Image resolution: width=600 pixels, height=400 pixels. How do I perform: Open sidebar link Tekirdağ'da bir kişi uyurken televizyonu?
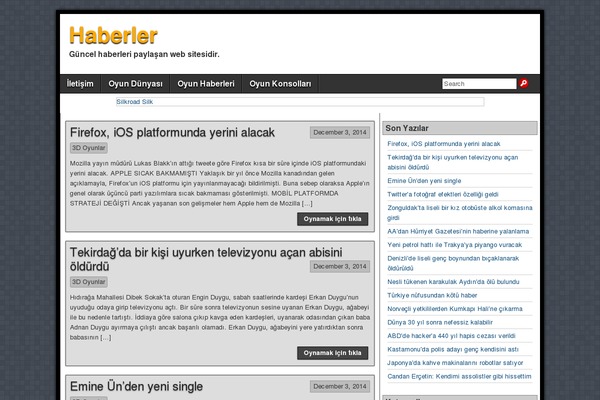453,162
